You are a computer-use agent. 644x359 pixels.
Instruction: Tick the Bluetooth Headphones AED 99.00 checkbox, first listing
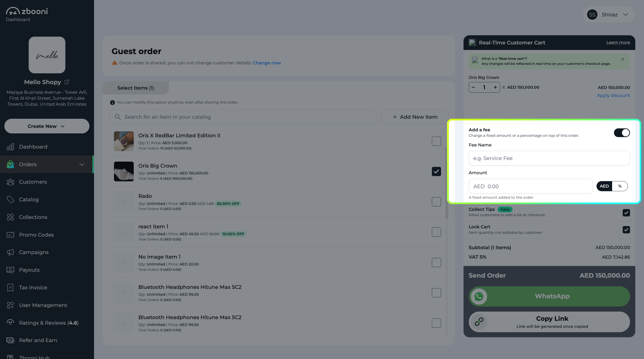point(436,293)
